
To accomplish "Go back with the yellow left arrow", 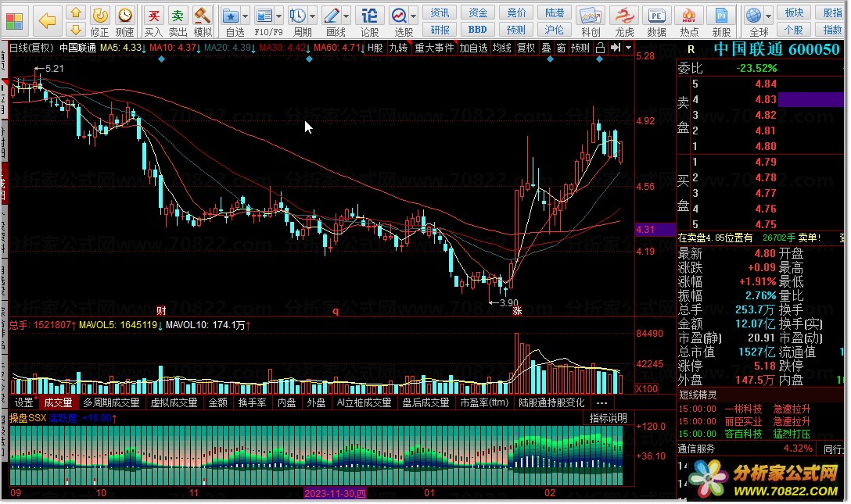I will (47, 20).
